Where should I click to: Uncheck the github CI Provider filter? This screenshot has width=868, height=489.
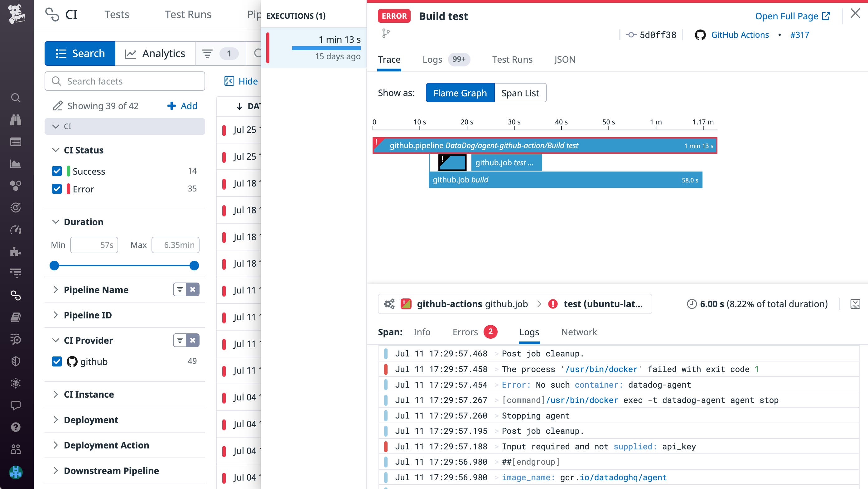[57, 362]
